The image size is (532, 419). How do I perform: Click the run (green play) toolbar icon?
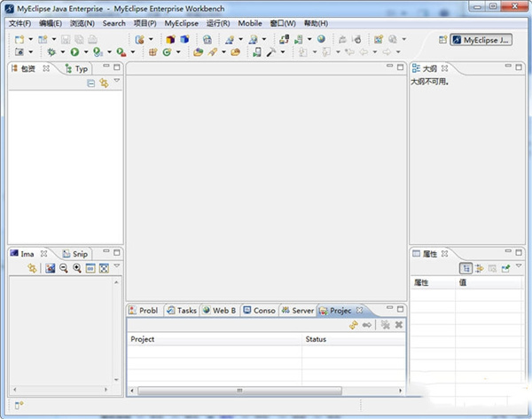pos(75,52)
